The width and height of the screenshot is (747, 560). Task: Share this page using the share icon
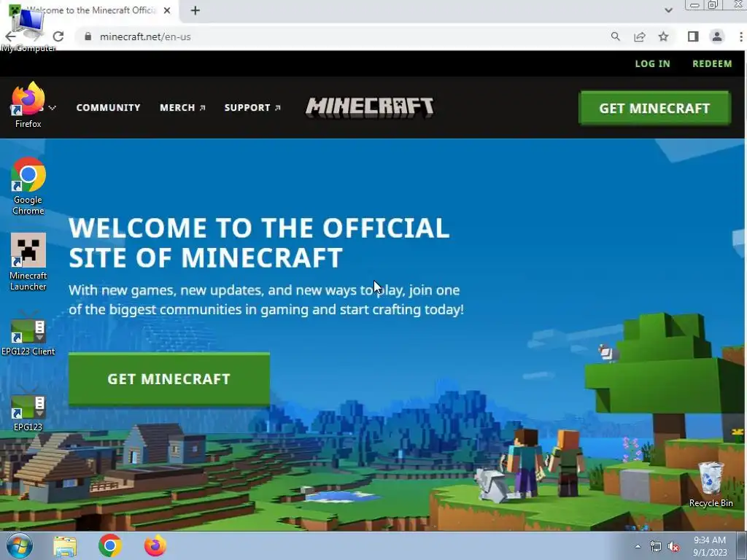click(639, 36)
